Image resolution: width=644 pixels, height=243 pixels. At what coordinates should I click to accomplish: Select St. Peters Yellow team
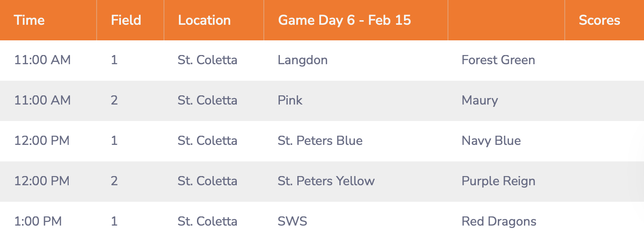(326, 181)
